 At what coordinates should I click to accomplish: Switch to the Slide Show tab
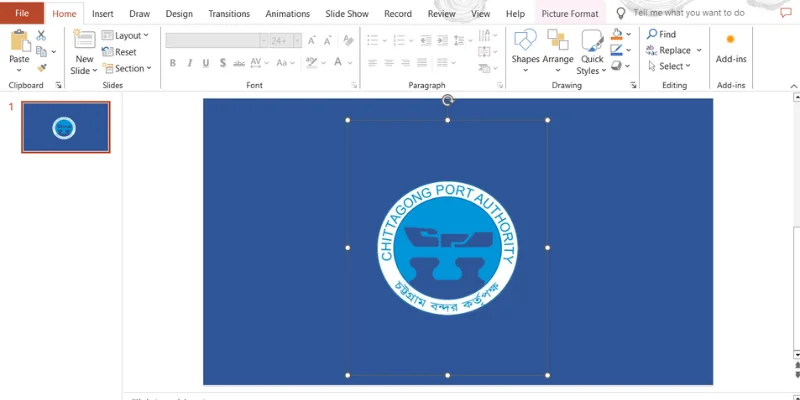click(347, 14)
